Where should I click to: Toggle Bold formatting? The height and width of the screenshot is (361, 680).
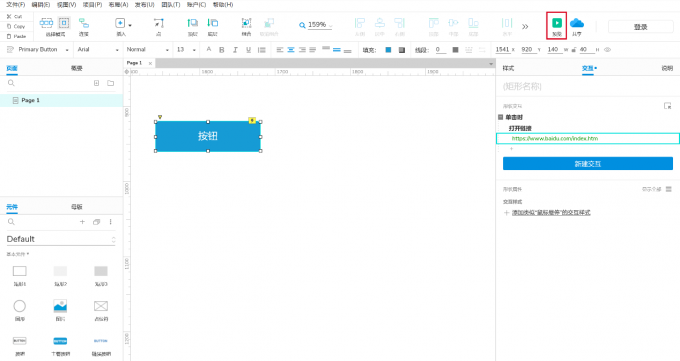click(222, 50)
